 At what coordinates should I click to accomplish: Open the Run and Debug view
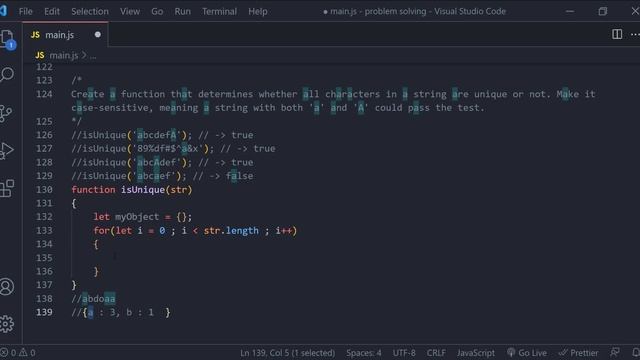(7, 151)
